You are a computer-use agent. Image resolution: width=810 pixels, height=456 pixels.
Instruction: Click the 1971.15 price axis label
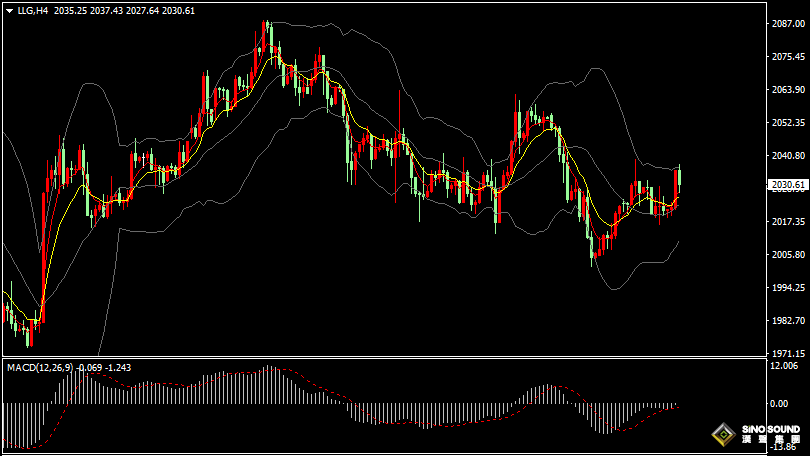point(789,353)
